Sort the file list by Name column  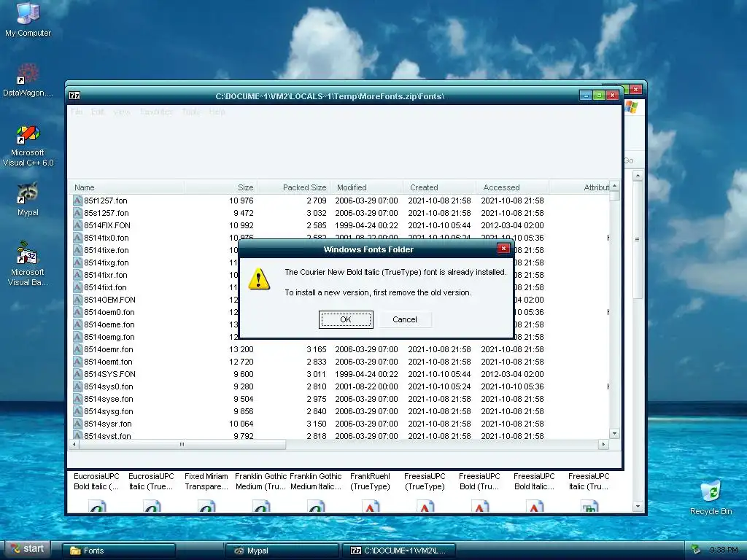point(126,187)
